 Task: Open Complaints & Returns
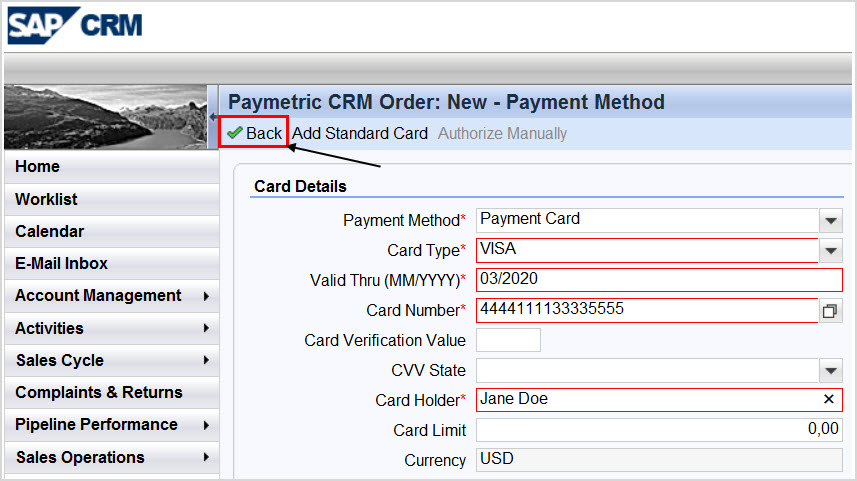click(x=111, y=392)
